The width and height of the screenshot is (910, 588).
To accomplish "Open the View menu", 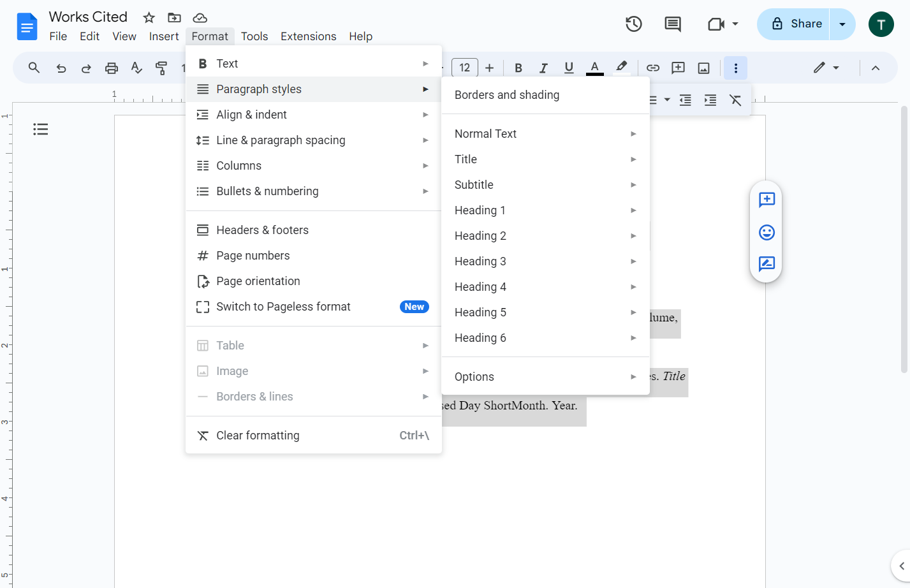I will (x=124, y=36).
